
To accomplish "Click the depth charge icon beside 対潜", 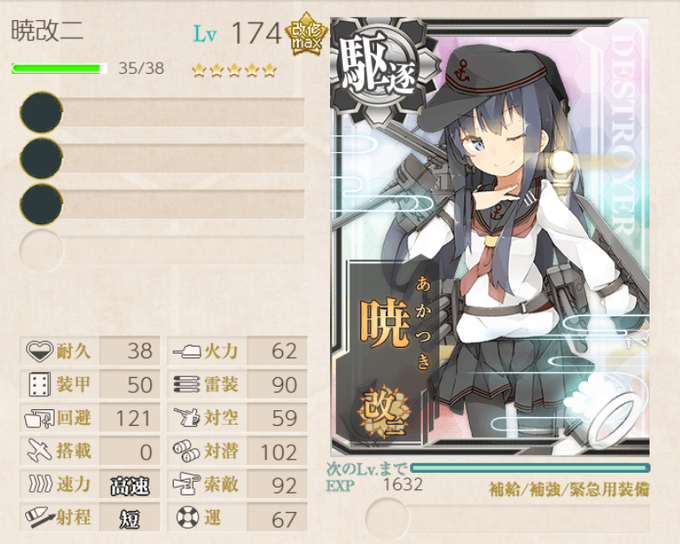I will (x=187, y=451).
